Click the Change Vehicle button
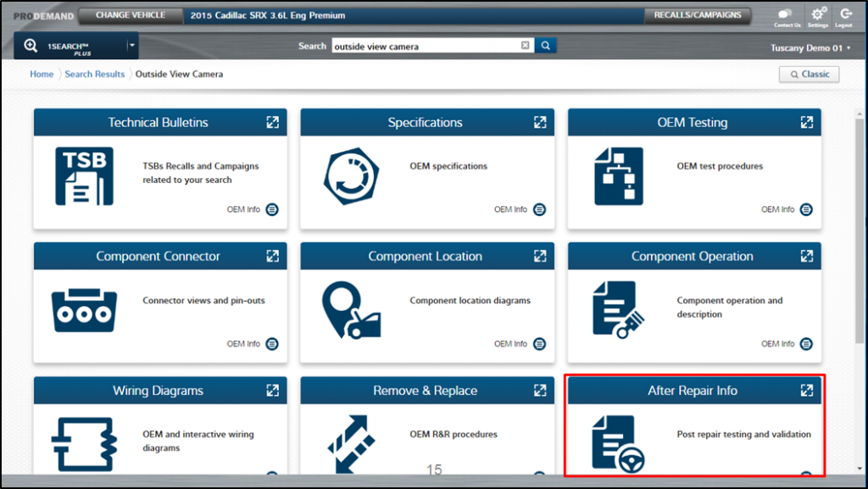 pos(130,15)
